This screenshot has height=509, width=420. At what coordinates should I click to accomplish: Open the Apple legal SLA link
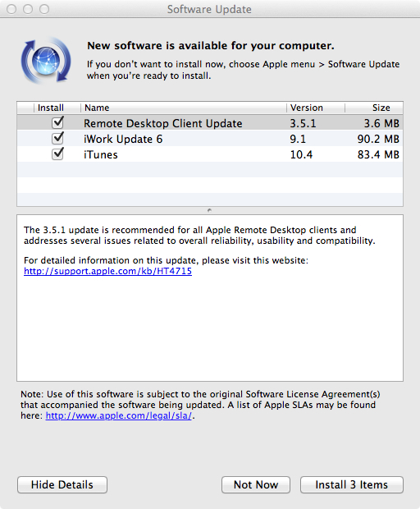[119, 415]
